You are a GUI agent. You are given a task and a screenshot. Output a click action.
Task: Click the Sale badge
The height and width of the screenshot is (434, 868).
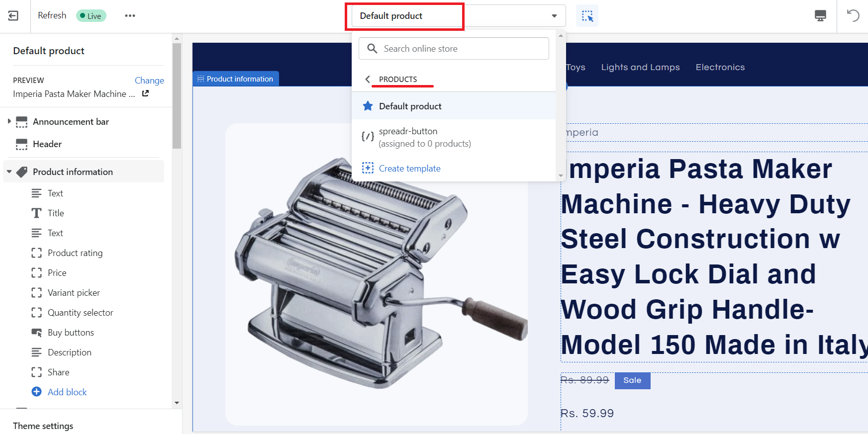pos(632,380)
